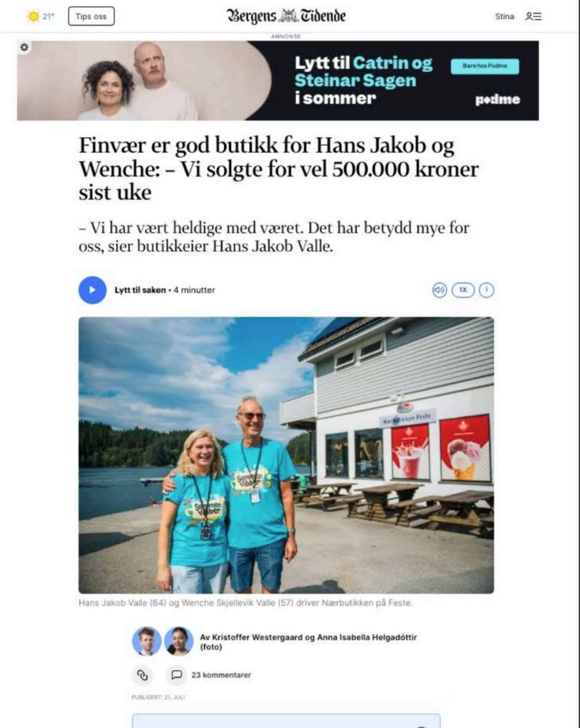
Task: View the 23 kommentarer link
Action: point(221,675)
